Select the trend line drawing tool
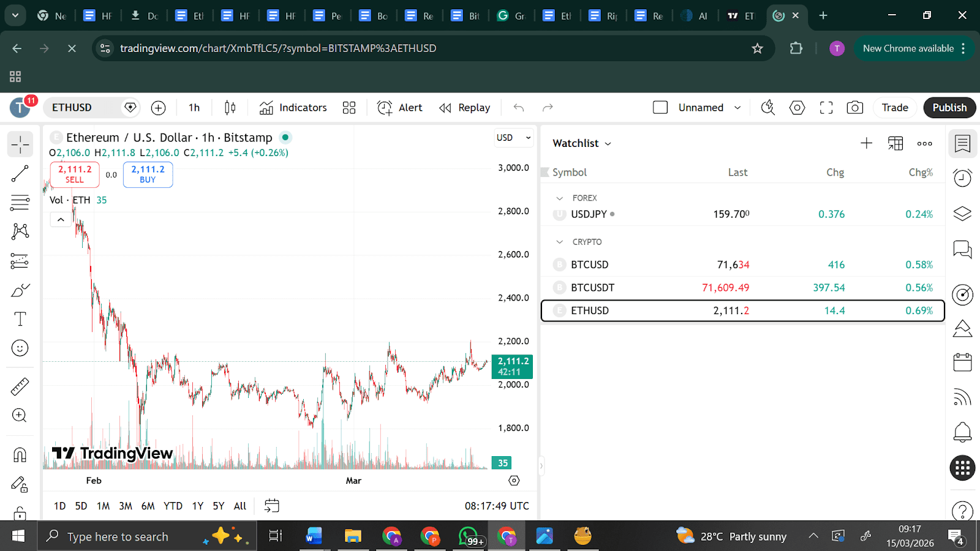980x551 pixels. point(20,174)
